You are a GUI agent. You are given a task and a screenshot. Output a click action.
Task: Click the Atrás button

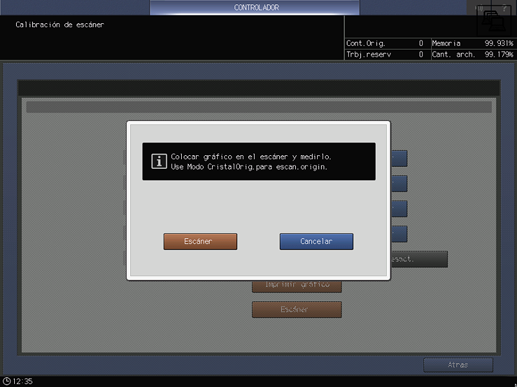458,365
